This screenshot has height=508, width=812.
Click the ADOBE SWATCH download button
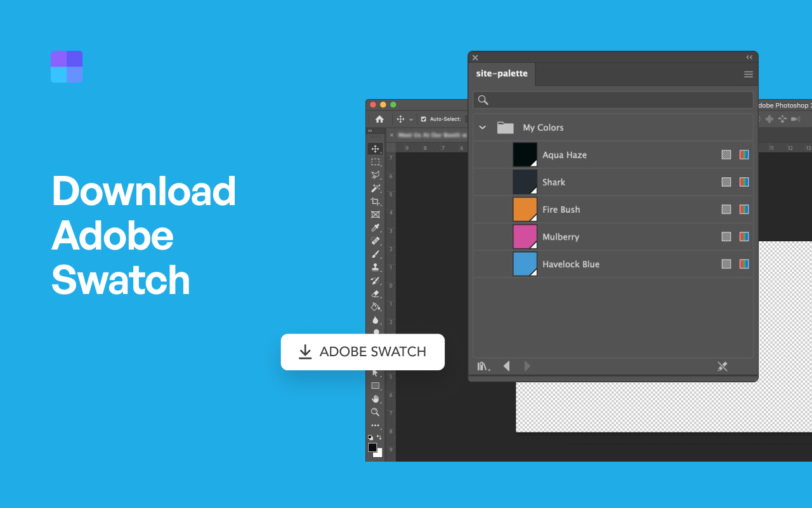[363, 352]
